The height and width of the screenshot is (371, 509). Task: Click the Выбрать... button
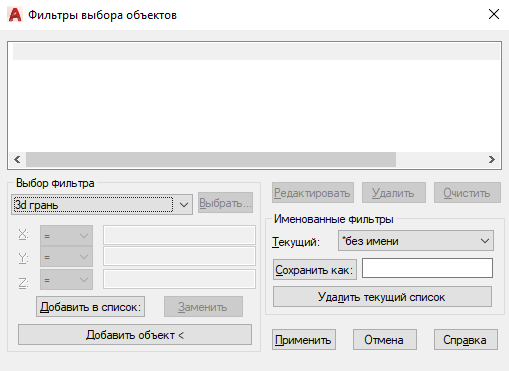click(225, 203)
